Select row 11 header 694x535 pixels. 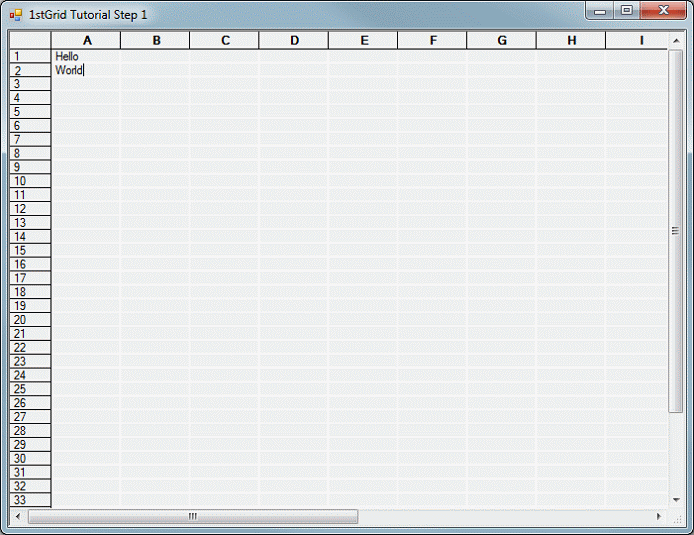[x=30, y=195]
